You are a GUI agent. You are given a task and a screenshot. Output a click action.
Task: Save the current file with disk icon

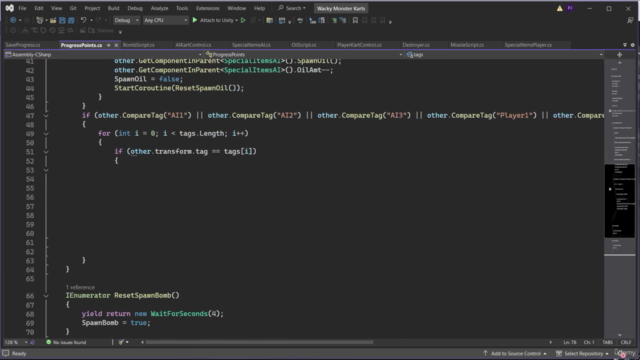click(x=62, y=20)
